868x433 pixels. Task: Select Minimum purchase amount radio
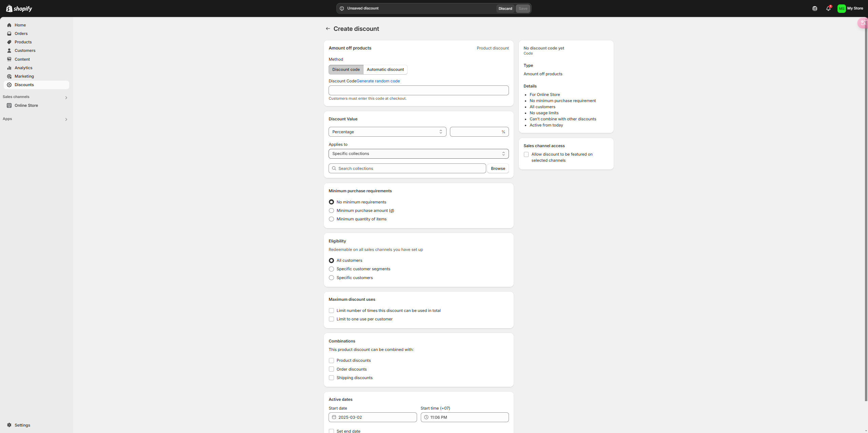(x=331, y=211)
